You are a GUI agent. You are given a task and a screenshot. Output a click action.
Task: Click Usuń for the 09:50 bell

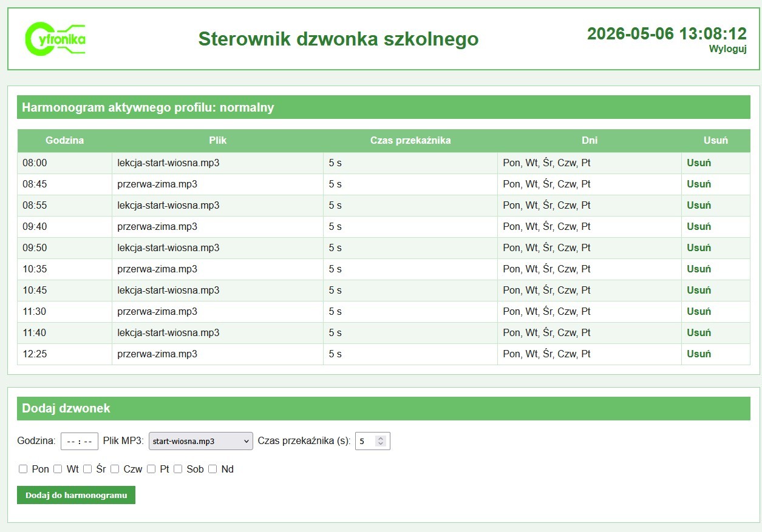coord(699,247)
